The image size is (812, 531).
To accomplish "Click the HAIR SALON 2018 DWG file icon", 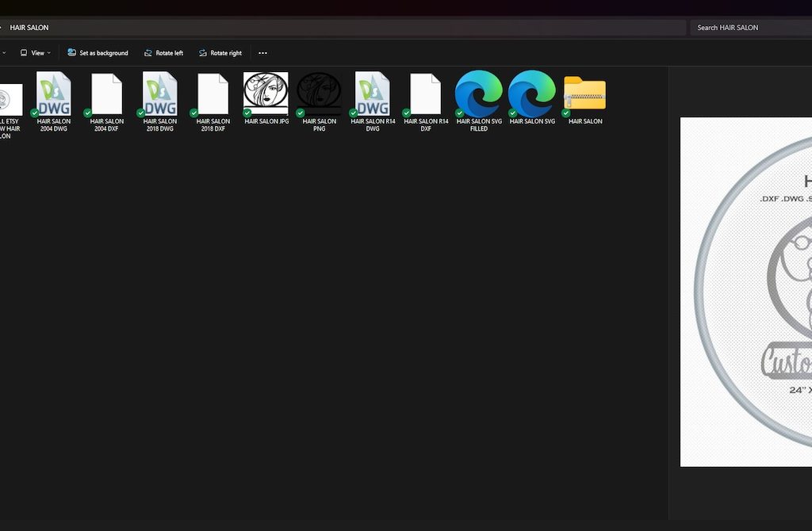I will 160,94.
